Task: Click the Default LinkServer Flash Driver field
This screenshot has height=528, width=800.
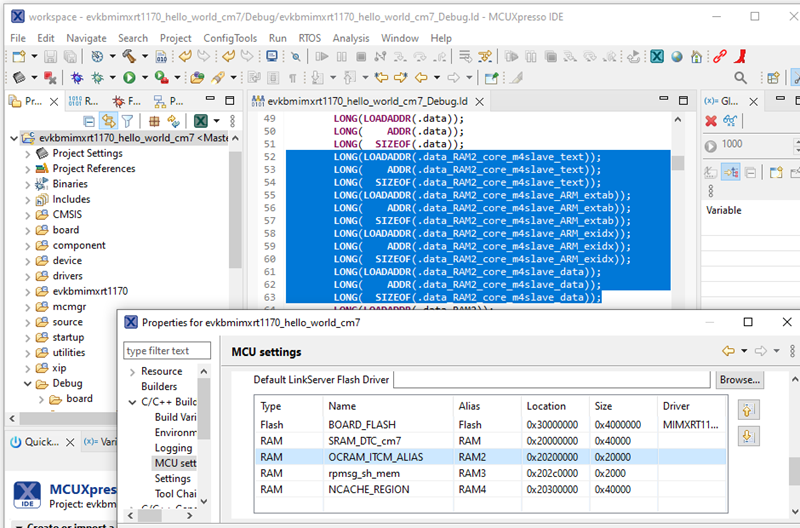Action: pyautogui.click(x=552, y=380)
